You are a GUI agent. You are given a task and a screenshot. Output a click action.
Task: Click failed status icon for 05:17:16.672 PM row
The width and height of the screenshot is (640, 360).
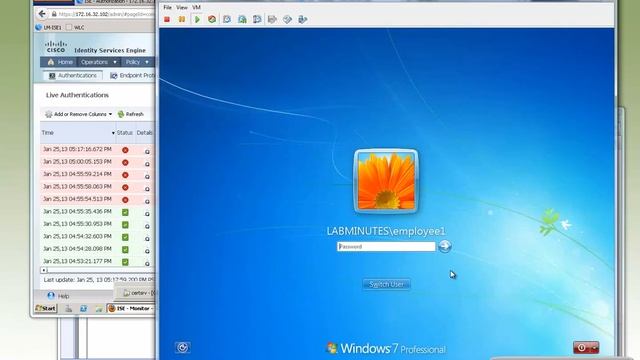tap(125, 150)
